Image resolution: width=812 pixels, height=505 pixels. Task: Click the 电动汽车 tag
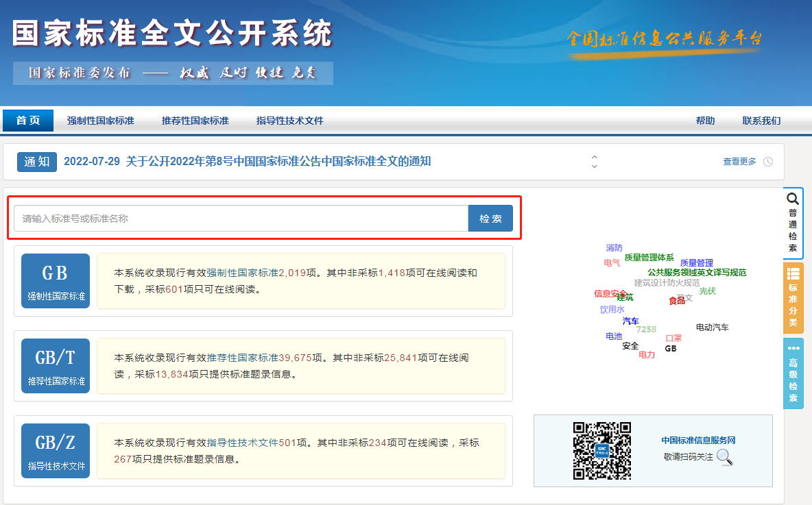tap(712, 327)
